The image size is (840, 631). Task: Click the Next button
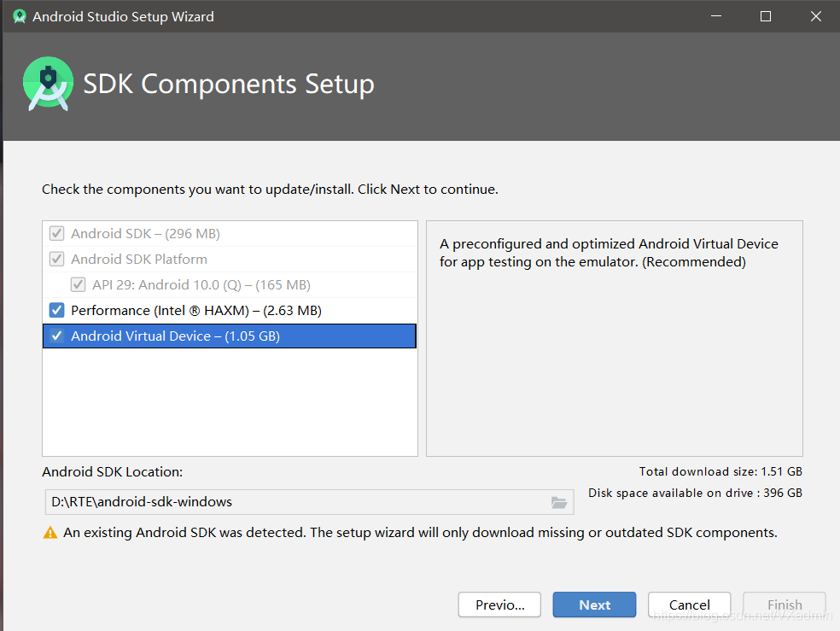tap(595, 605)
